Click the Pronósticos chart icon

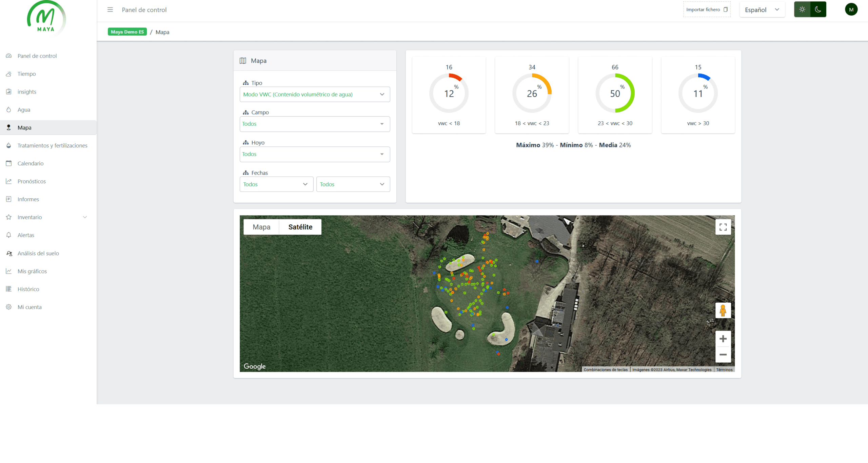(9, 181)
